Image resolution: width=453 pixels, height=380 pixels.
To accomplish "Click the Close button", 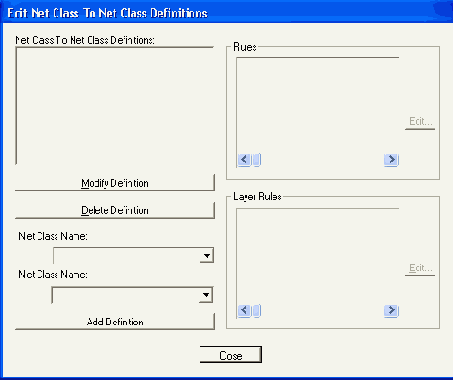I will pos(231,355).
